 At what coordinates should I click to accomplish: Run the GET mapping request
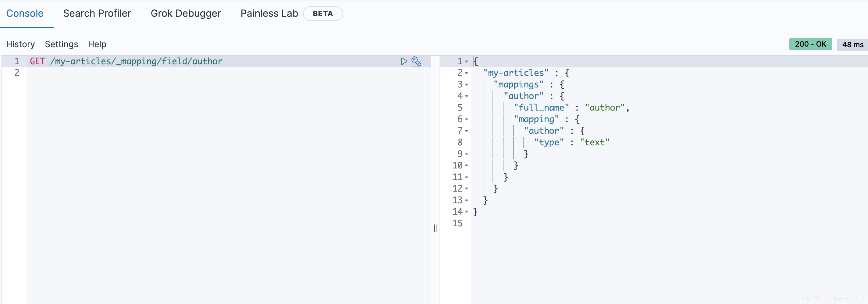click(x=404, y=61)
